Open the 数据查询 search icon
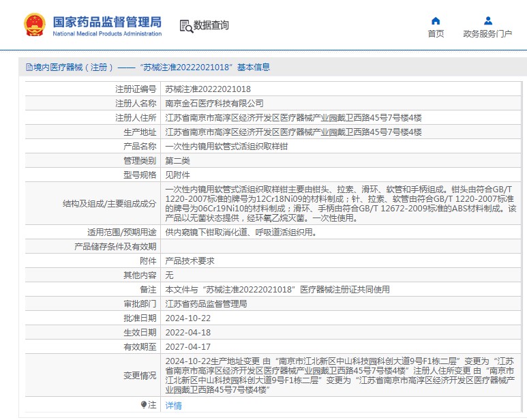This screenshot has height=420, width=527. pyautogui.click(x=186, y=26)
